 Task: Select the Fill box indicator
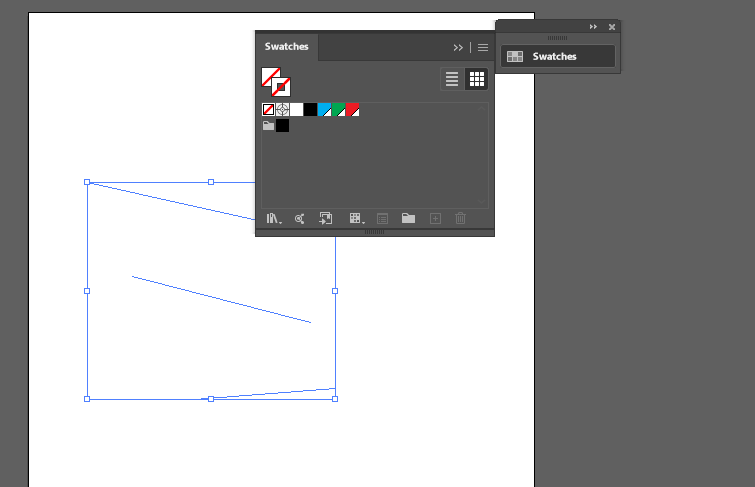(270, 76)
